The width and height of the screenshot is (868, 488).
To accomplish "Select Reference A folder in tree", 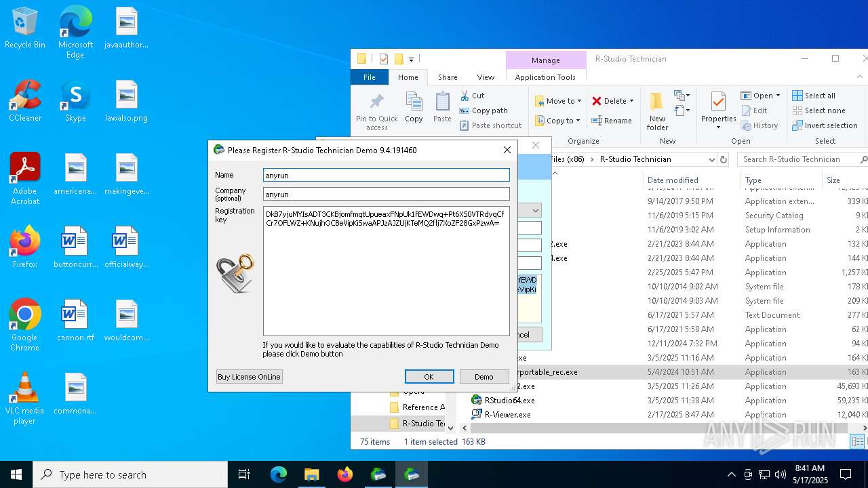I will pyautogui.click(x=417, y=407).
